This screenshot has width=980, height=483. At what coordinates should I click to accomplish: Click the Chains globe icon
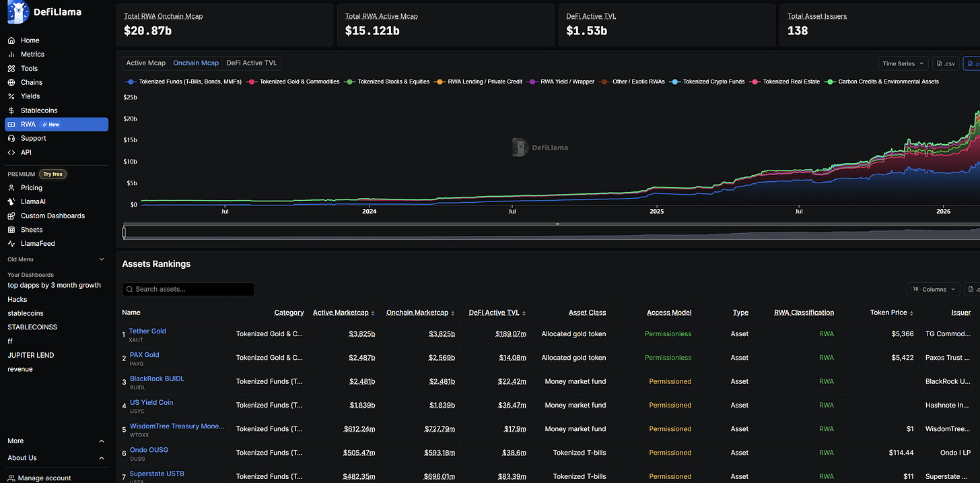click(x=11, y=83)
